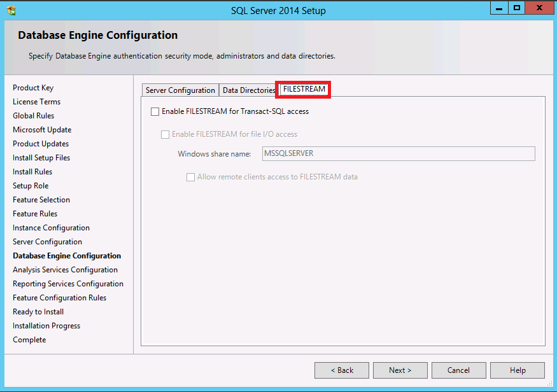Select Product Updates step
This screenshot has width=557, height=392.
[x=41, y=144]
